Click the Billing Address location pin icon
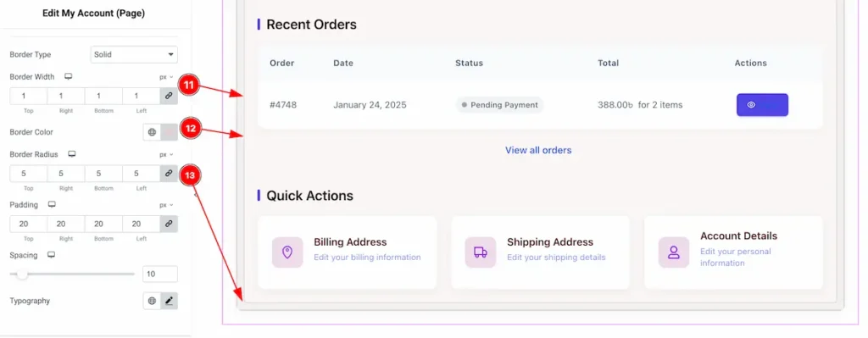868x338 pixels. click(x=287, y=252)
